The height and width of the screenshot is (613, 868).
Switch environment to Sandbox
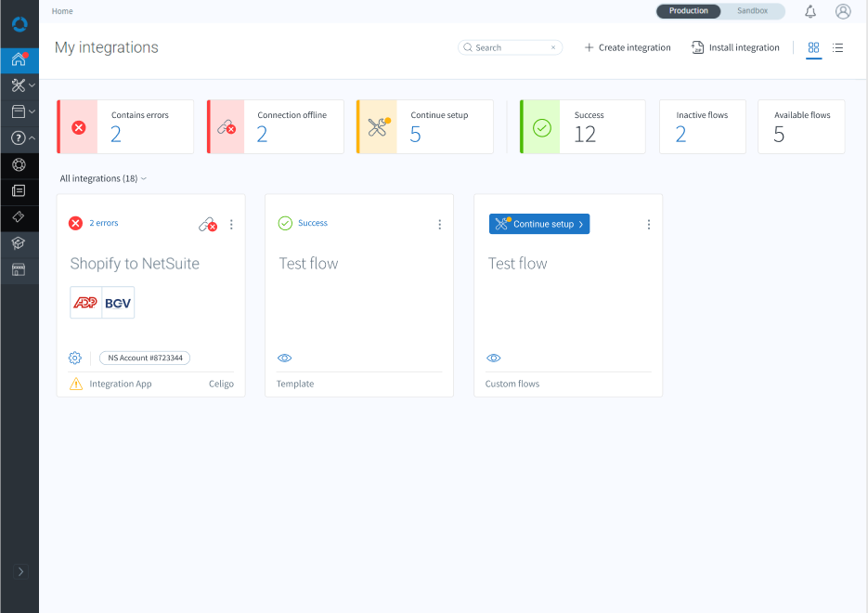point(752,11)
